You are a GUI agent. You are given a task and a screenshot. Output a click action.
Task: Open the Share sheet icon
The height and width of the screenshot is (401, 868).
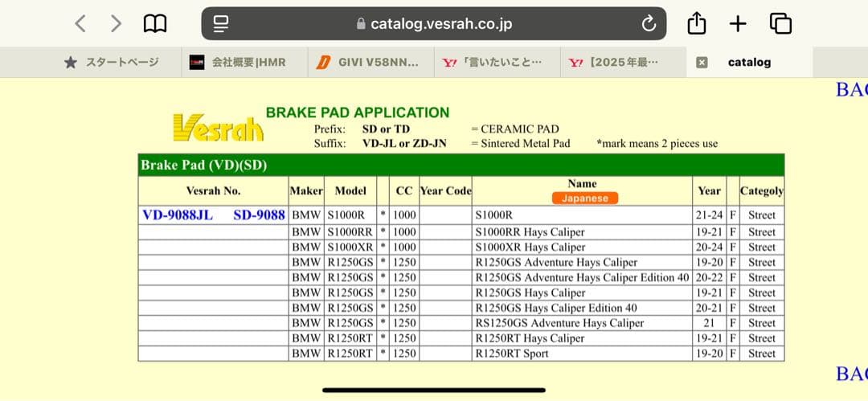click(x=696, y=23)
